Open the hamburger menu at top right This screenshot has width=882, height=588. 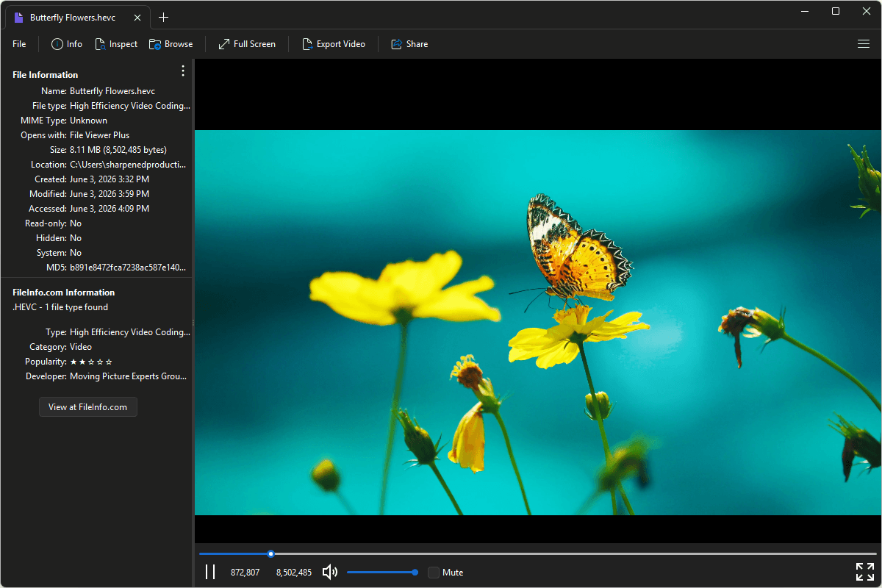click(x=864, y=44)
